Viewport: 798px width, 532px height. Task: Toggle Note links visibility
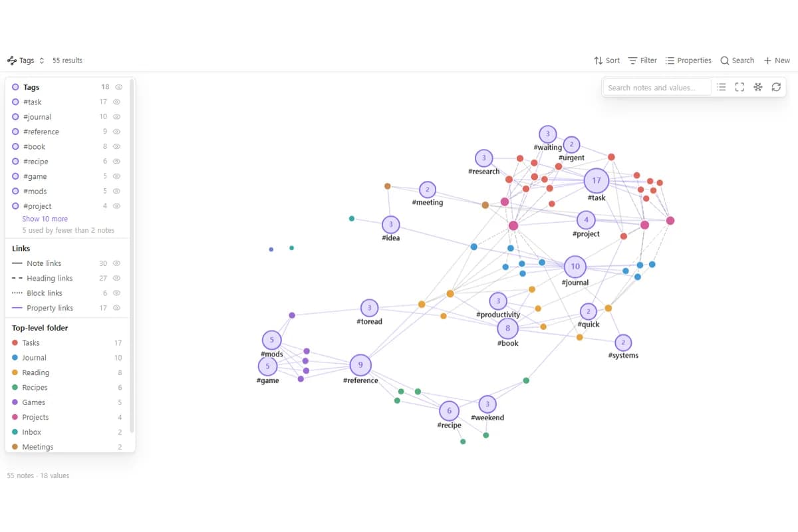click(x=116, y=263)
